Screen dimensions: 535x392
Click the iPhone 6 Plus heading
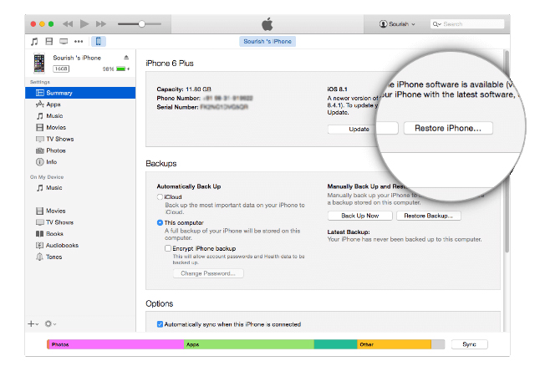170,64
